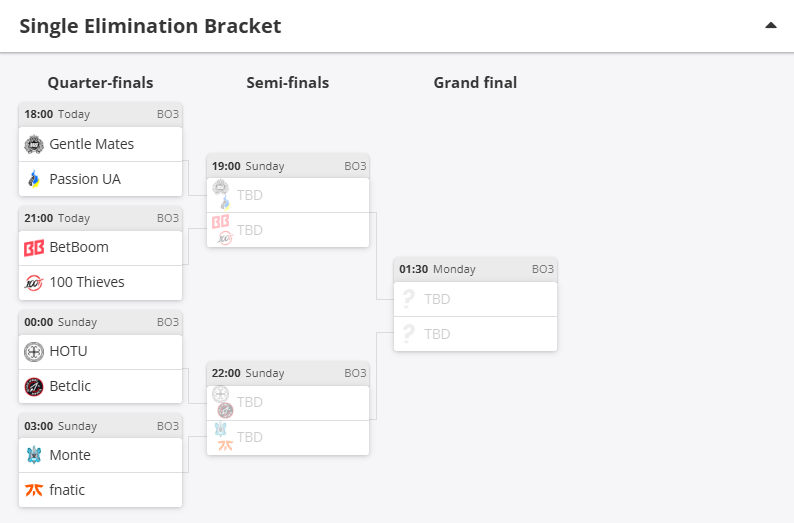The width and height of the screenshot is (794, 523).
Task: Click the Monte team logo
Action: click(x=34, y=455)
